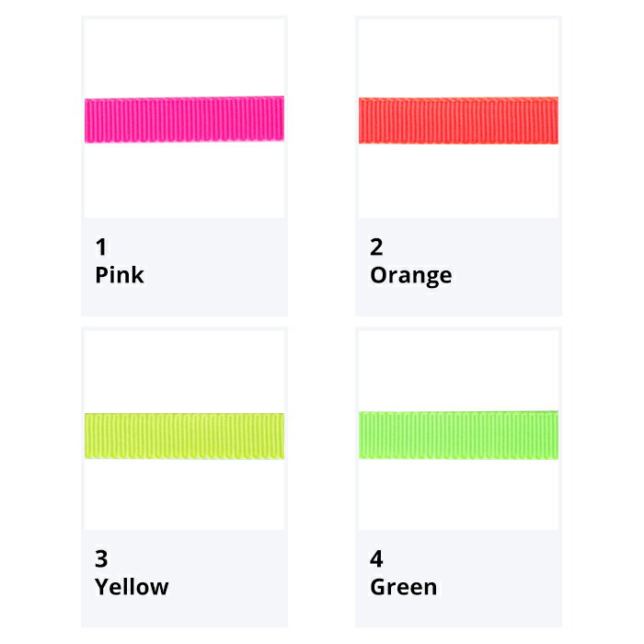
Task: Open the Orange option card thumbnail
Action: click(458, 119)
